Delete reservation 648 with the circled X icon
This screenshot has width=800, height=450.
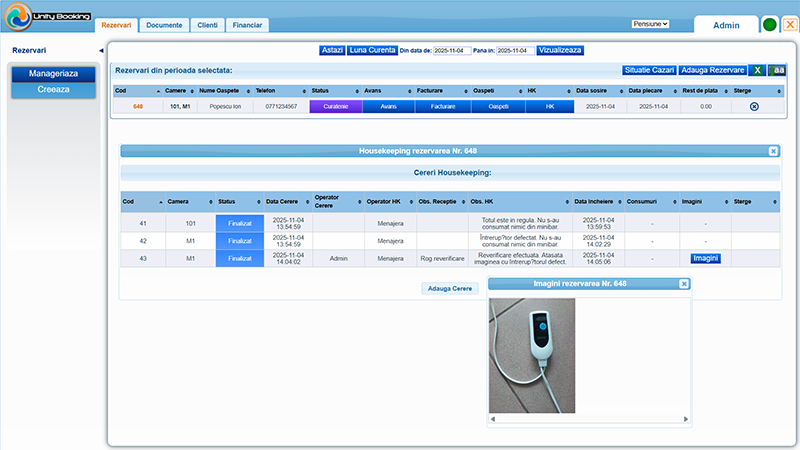(754, 106)
